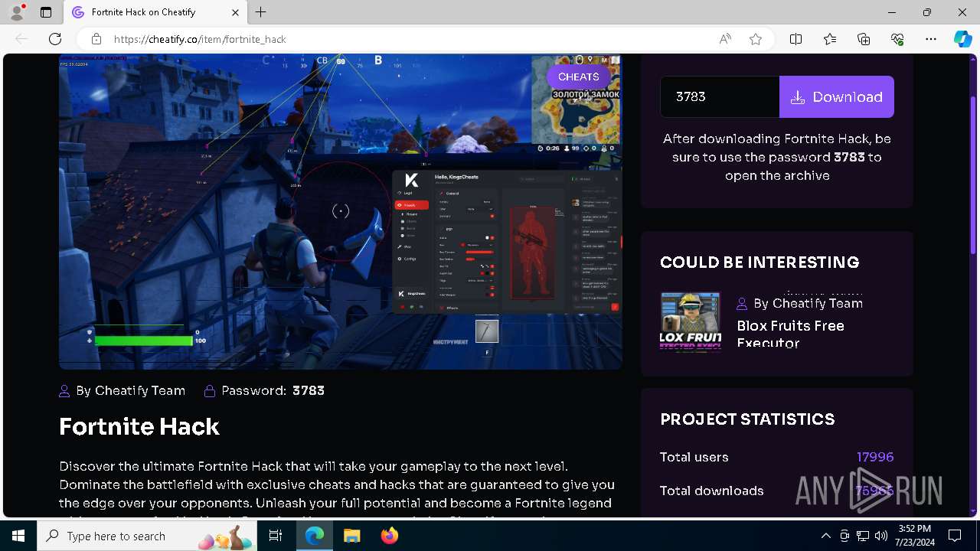Image resolution: width=980 pixels, height=551 pixels.
Task: Open the Copilot sidebar icon
Action: coord(962,39)
